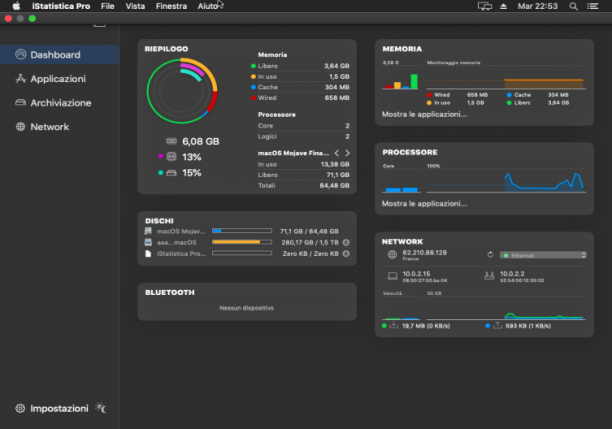Show next disk in Riepilogo panel
The height and width of the screenshot is (429, 612).
(347, 153)
